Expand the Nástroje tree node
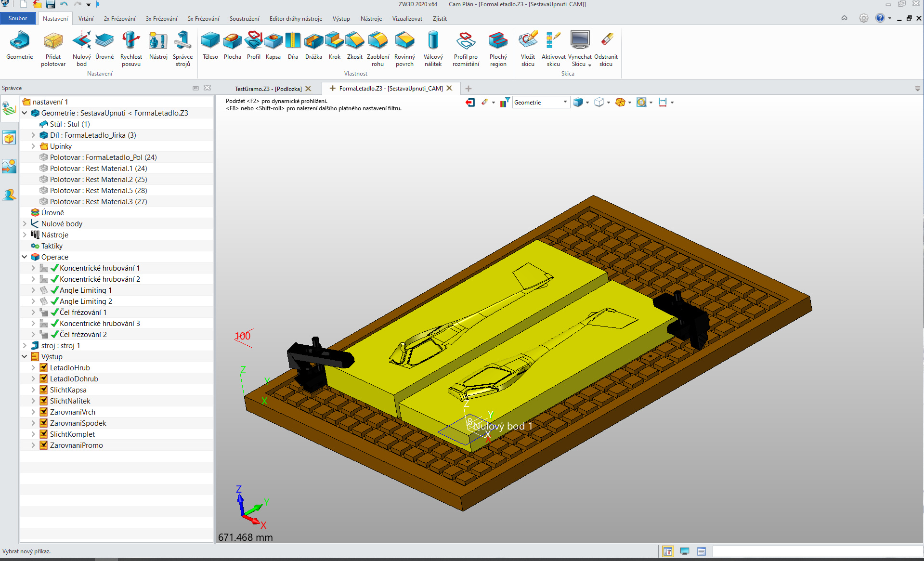This screenshot has height=561, width=924. click(x=25, y=235)
